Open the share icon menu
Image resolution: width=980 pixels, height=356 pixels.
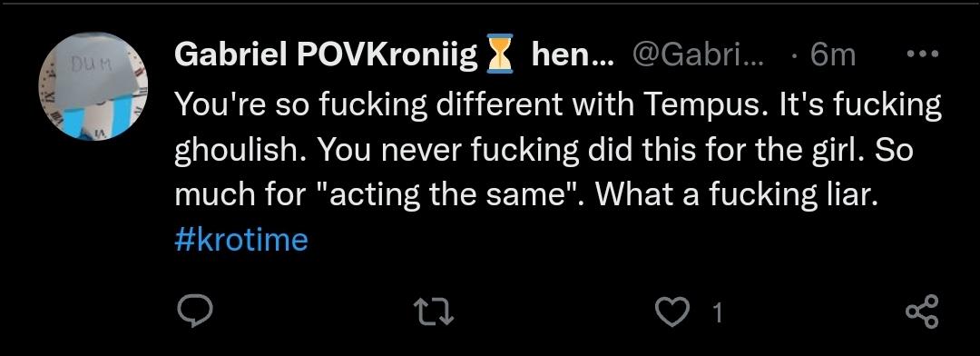point(922,311)
